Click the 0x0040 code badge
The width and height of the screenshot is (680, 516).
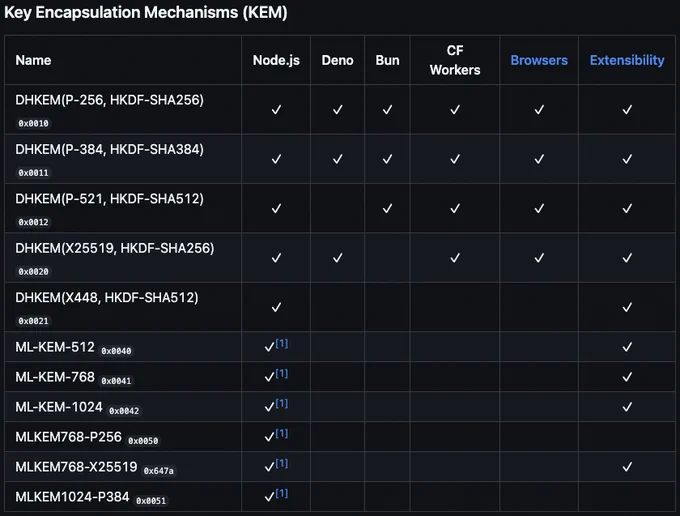pos(116,351)
